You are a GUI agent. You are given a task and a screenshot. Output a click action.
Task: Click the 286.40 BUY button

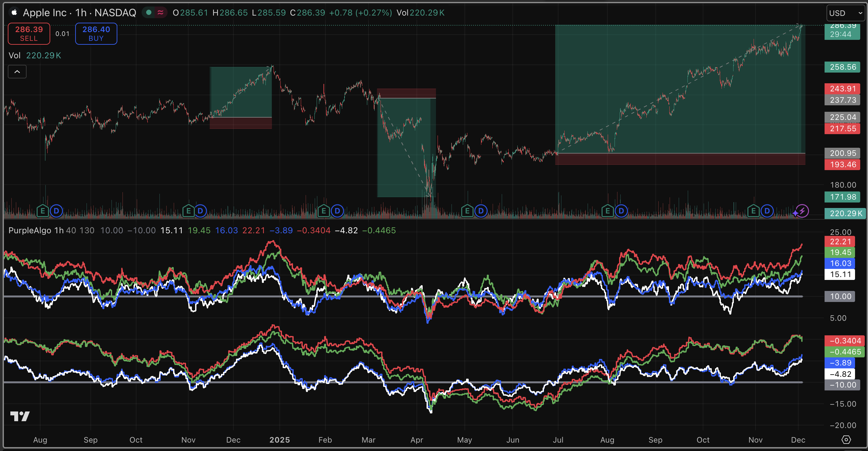(96, 34)
